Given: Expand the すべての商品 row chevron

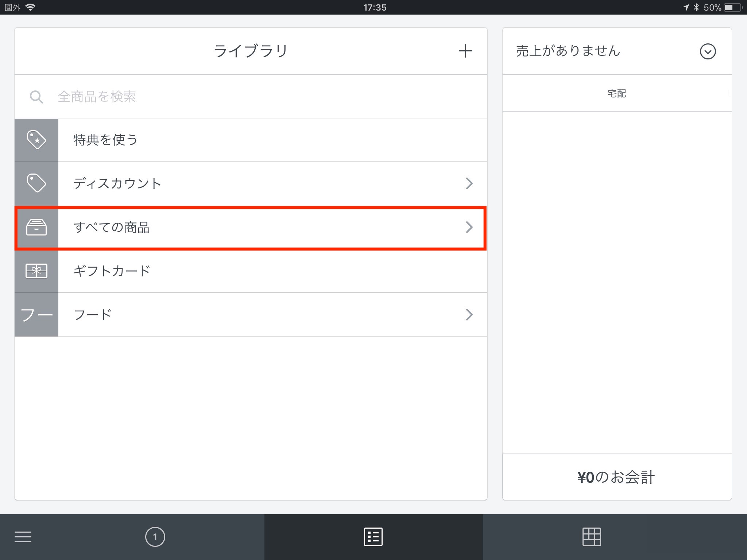Looking at the screenshot, I should tap(469, 227).
